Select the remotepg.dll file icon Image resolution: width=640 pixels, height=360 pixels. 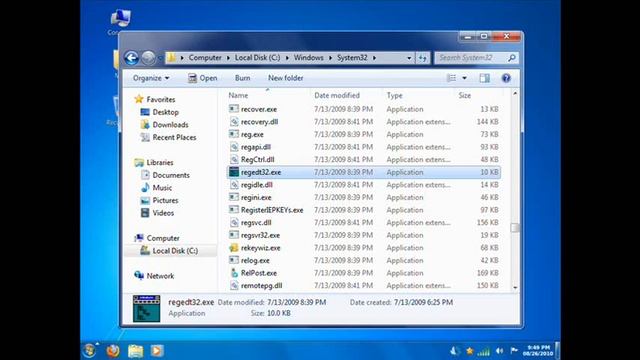click(233, 286)
